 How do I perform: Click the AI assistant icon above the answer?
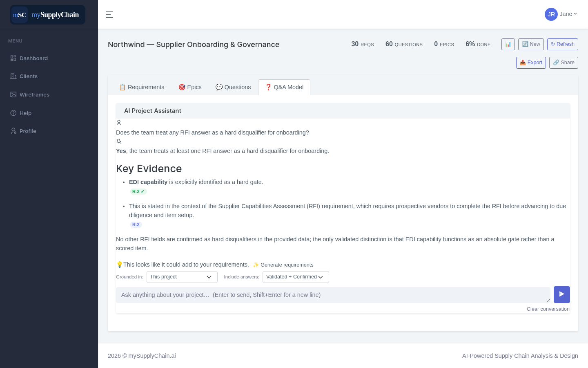click(x=119, y=141)
